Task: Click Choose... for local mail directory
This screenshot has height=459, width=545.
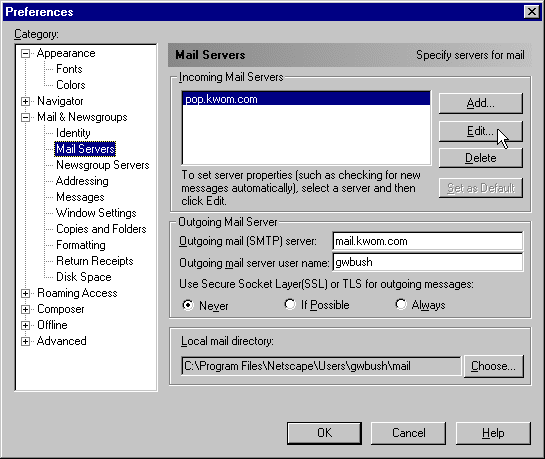Action: coord(493,366)
